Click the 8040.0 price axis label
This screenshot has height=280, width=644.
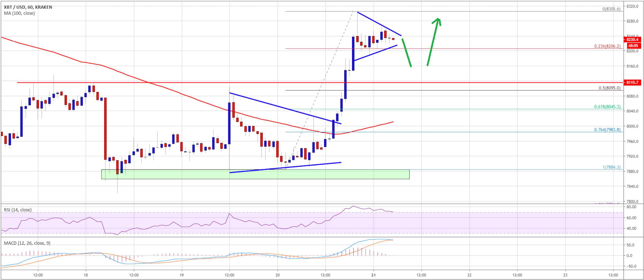(633, 111)
